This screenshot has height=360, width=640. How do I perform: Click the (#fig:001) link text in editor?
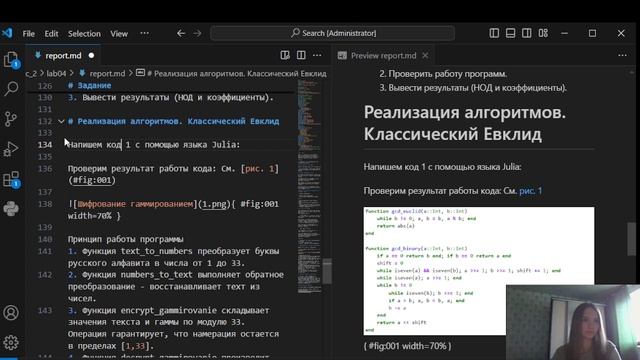[x=92, y=180]
